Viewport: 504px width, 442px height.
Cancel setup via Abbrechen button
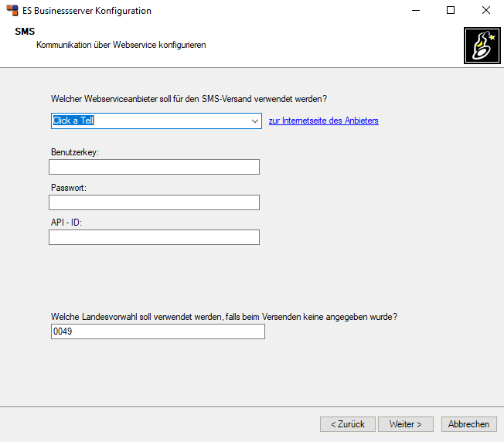tap(468, 424)
